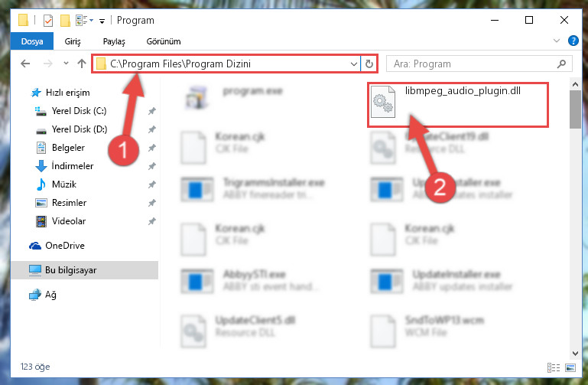Switch to details list view icon
The height and width of the screenshot is (385, 588).
[554, 367]
